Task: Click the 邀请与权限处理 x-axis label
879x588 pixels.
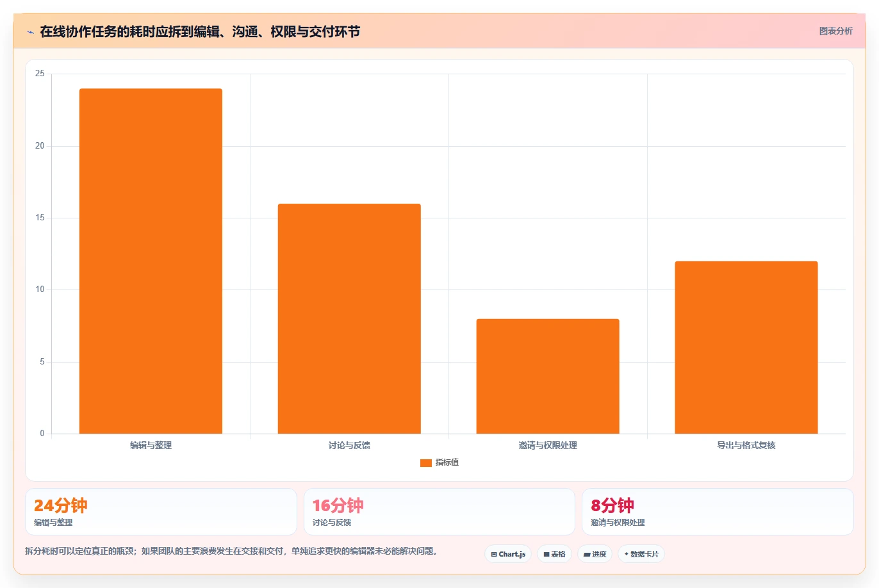Action: point(548,445)
